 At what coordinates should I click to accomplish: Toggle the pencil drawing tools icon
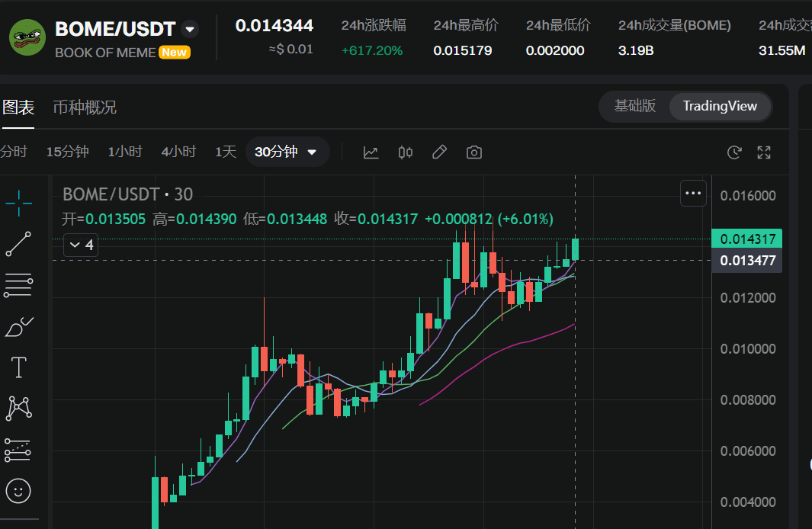(x=440, y=152)
